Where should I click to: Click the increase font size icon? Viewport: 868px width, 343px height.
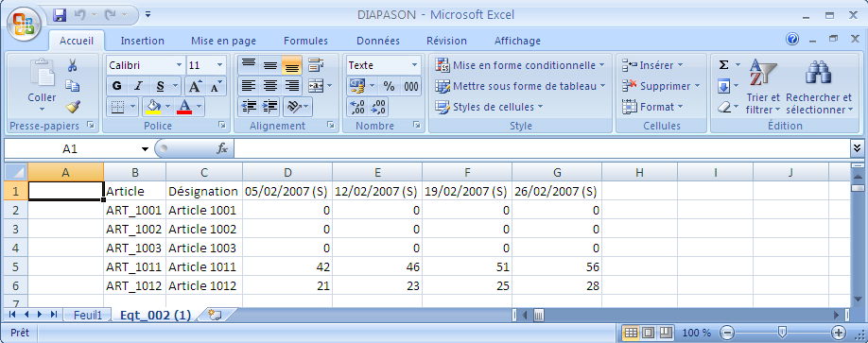click(x=194, y=86)
